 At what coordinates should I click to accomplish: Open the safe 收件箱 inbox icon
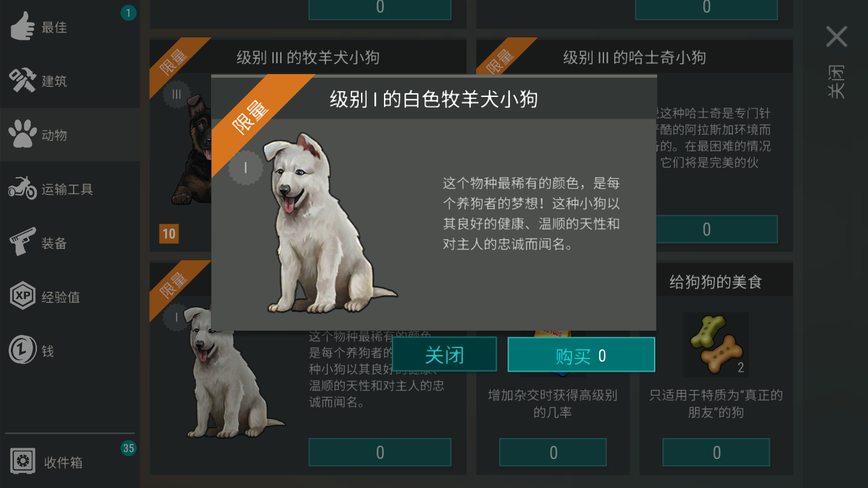tap(23, 462)
